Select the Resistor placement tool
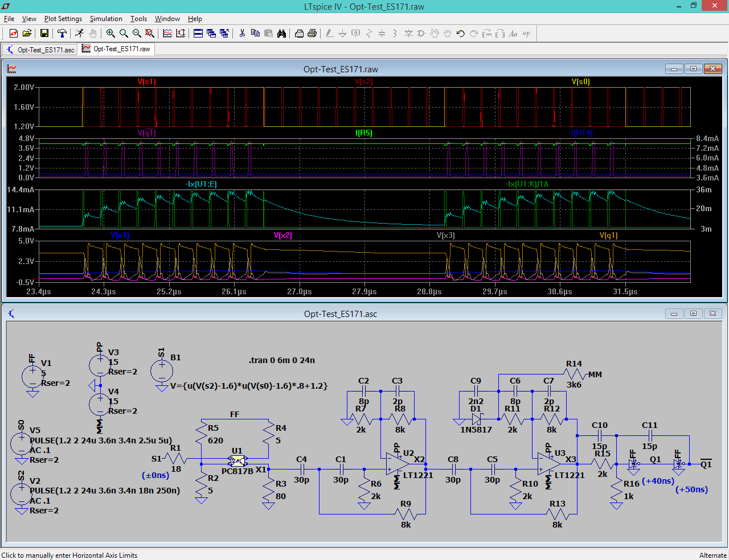The width and height of the screenshot is (729, 560). tap(368, 34)
